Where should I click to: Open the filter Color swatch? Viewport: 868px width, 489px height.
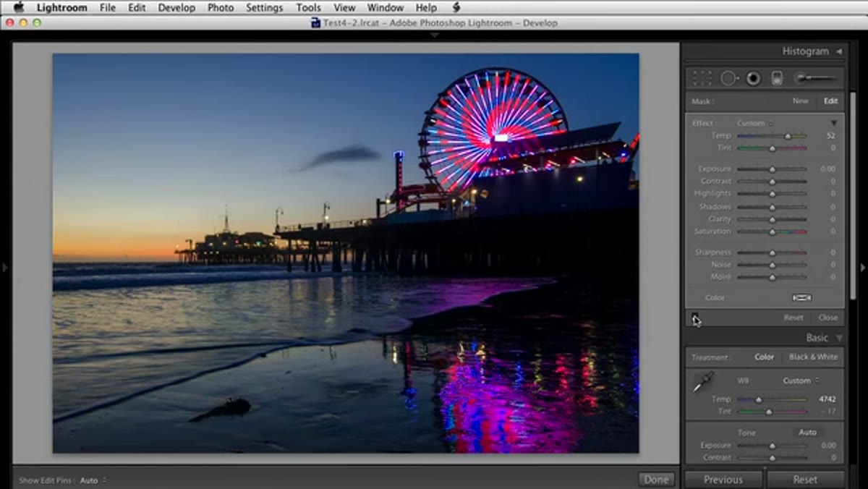[x=801, y=297]
